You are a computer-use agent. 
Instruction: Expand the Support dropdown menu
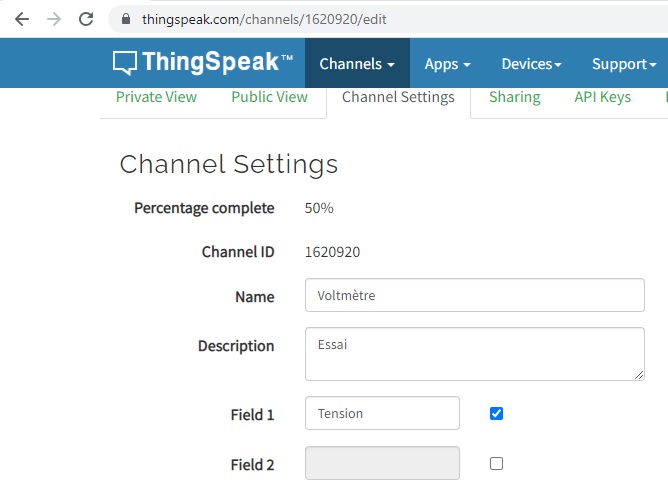click(x=624, y=64)
